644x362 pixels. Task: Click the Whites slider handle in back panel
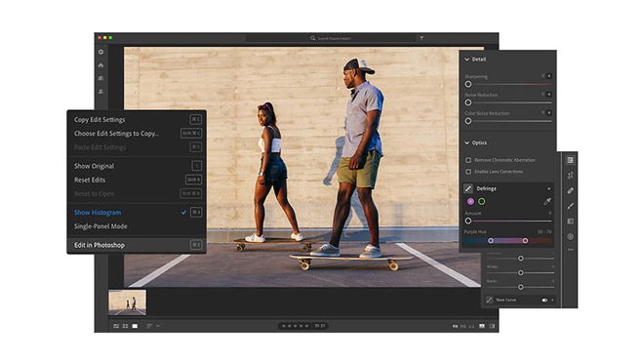pyautogui.click(x=520, y=273)
